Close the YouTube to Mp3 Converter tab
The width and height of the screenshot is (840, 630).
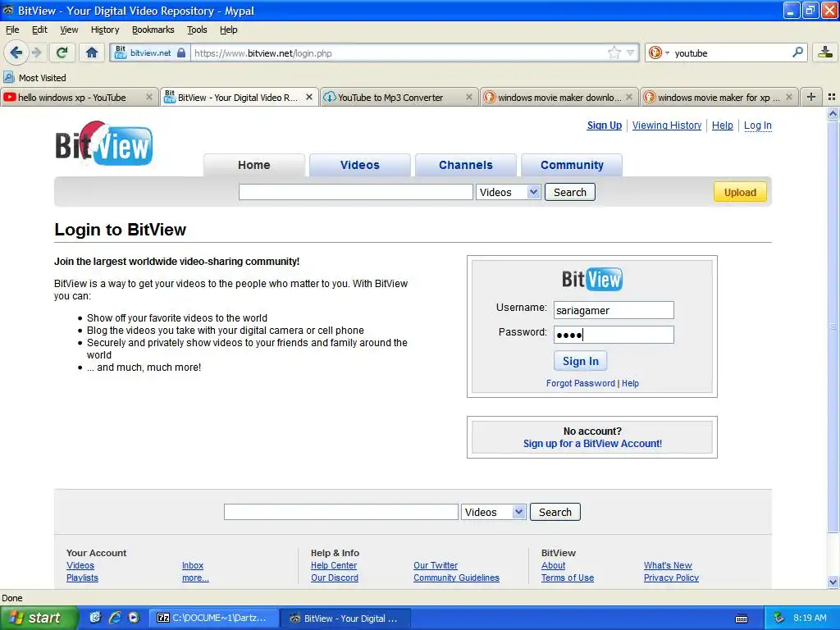pos(469,97)
